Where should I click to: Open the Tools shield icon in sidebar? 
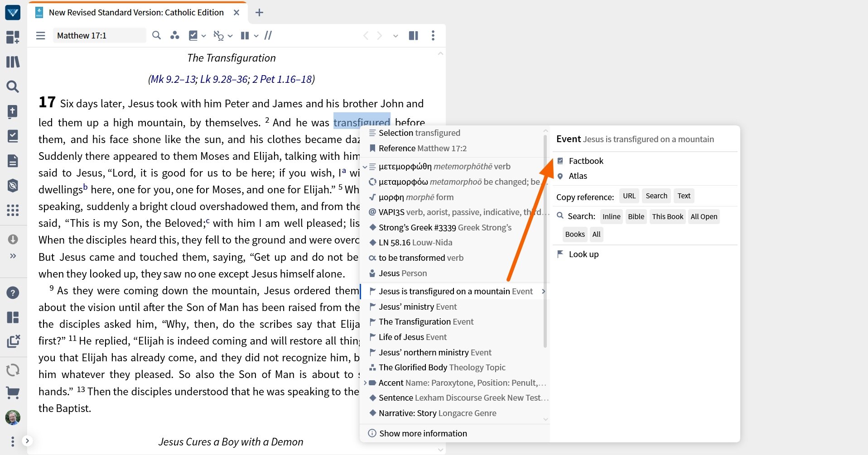(13, 185)
